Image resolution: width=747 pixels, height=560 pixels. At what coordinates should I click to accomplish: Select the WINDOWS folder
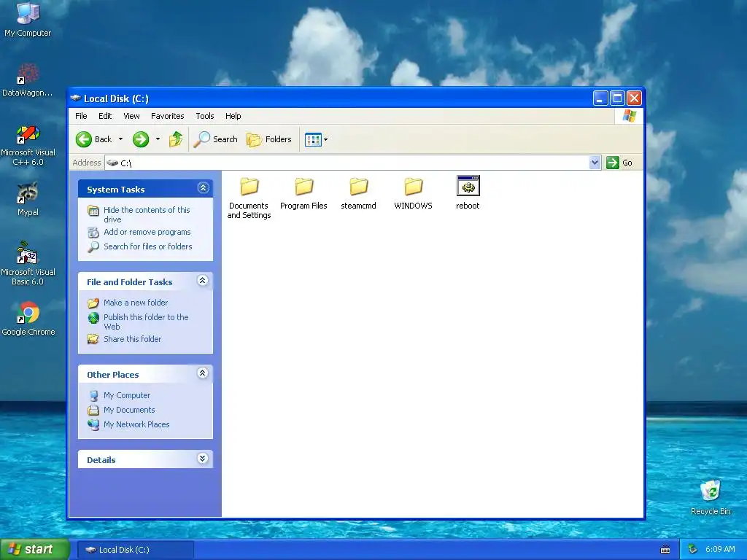pyautogui.click(x=413, y=192)
